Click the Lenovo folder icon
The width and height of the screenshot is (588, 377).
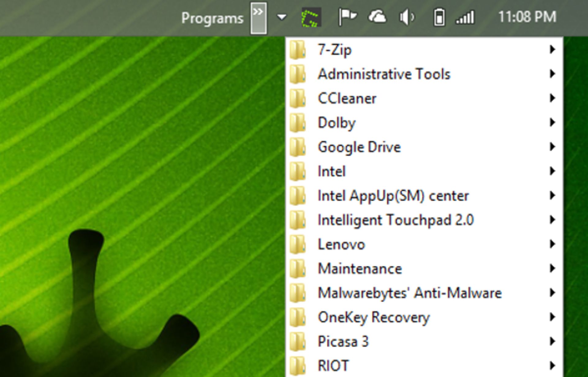pyautogui.click(x=297, y=244)
